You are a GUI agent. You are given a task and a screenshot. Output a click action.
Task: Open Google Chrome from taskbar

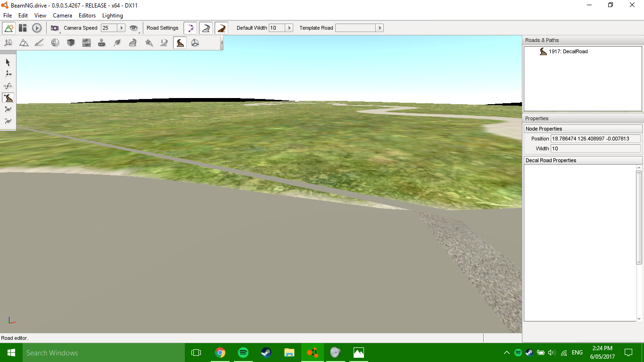[220, 353]
